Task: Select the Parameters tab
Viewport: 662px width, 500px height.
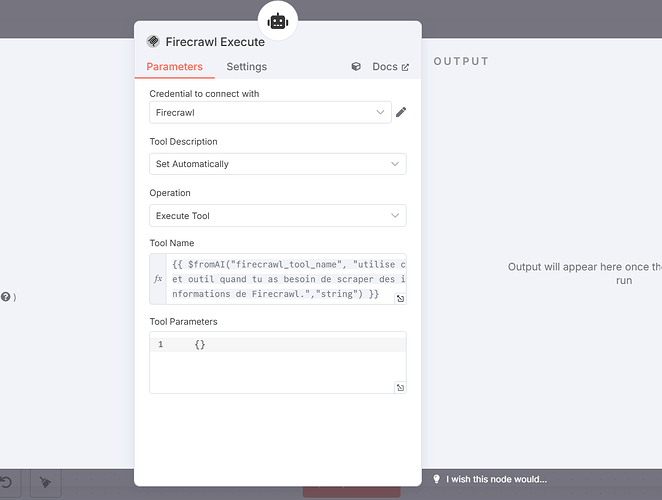Action: (174, 67)
